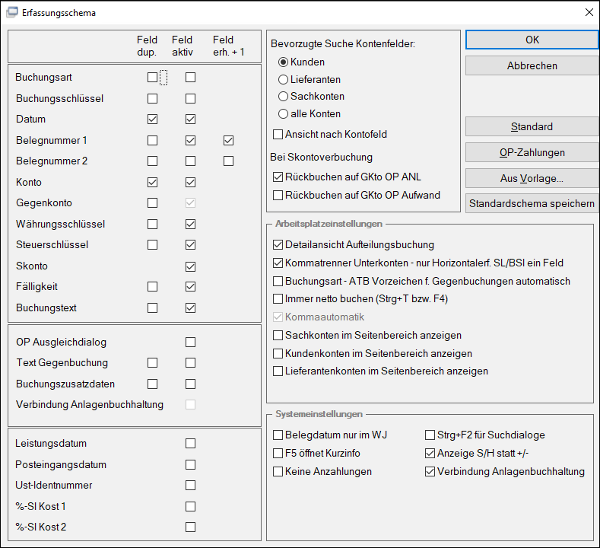Check Feld aktiv for Buchungszusatzdaten

[x=191, y=384]
